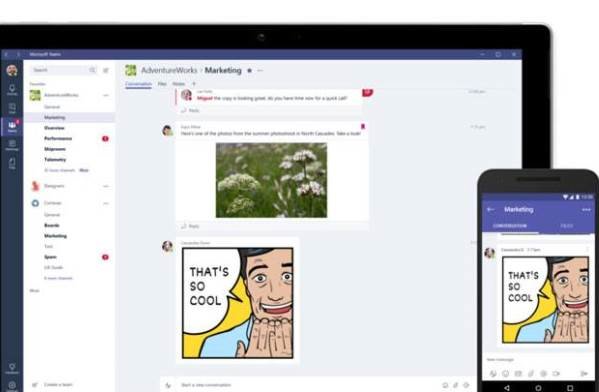
Task: Click the magnifier icon in the Search box
Action: [x=92, y=70]
